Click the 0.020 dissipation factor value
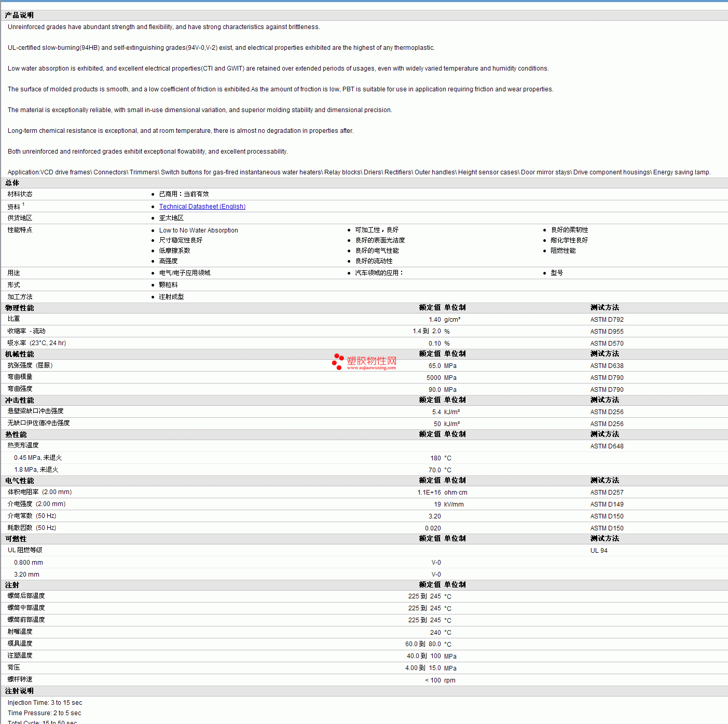Viewport: 728px width, 724px height. tap(433, 528)
